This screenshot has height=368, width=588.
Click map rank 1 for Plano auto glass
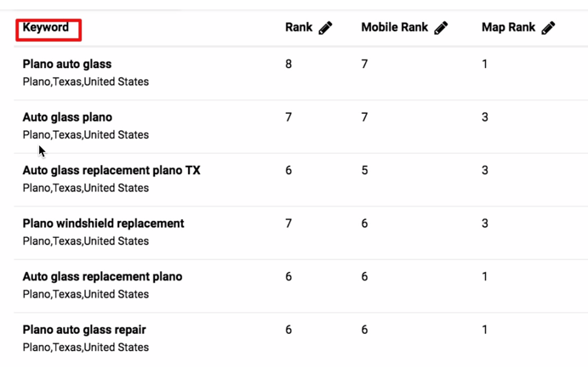pos(485,64)
